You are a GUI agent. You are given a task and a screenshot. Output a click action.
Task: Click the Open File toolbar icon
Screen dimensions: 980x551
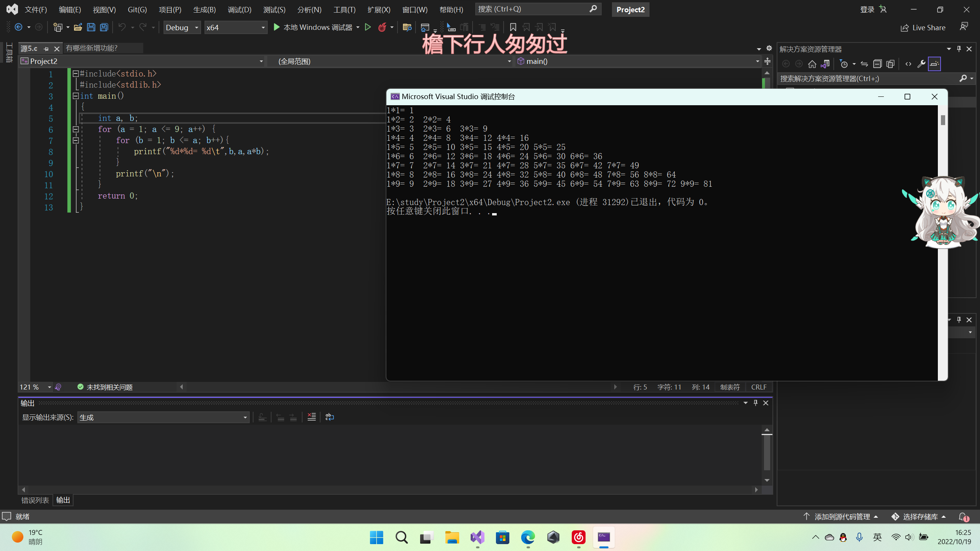pos(78,27)
